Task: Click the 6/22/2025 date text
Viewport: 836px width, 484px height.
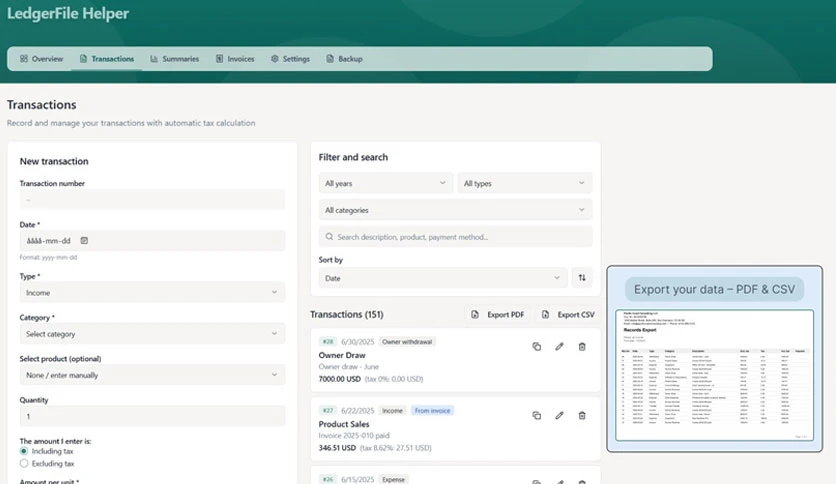Action: click(358, 410)
